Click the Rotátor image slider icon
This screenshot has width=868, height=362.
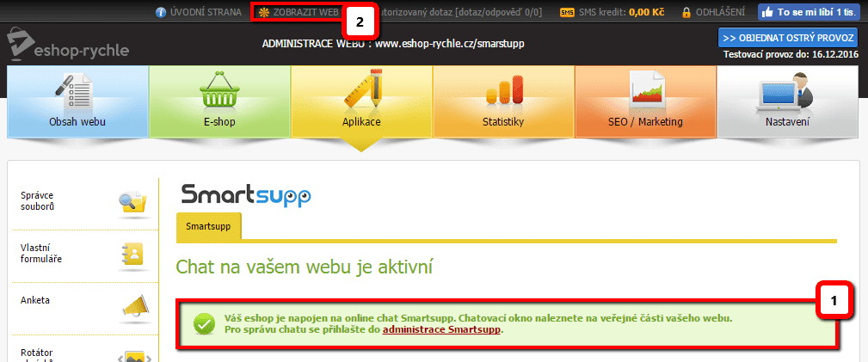coord(134,356)
